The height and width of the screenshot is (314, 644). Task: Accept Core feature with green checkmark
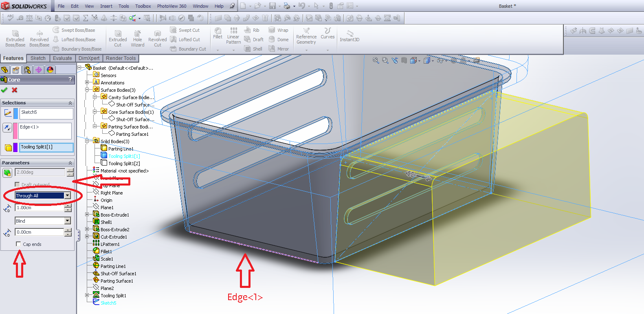coord(4,90)
